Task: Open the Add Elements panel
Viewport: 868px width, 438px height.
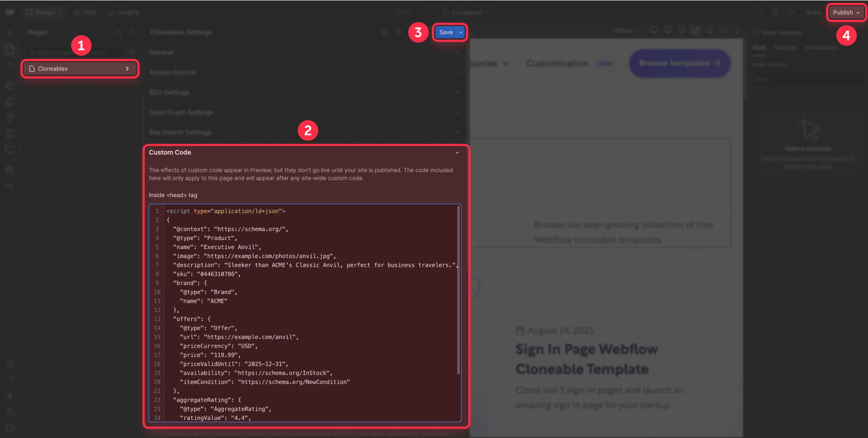Action: pyautogui.click(x=10, y=32)
